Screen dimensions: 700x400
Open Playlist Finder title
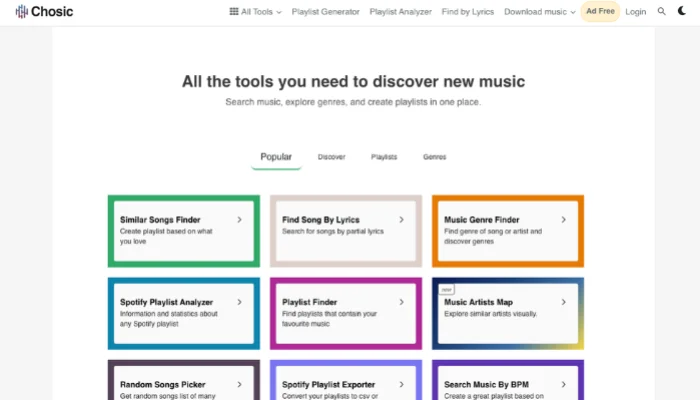(309, 302)
